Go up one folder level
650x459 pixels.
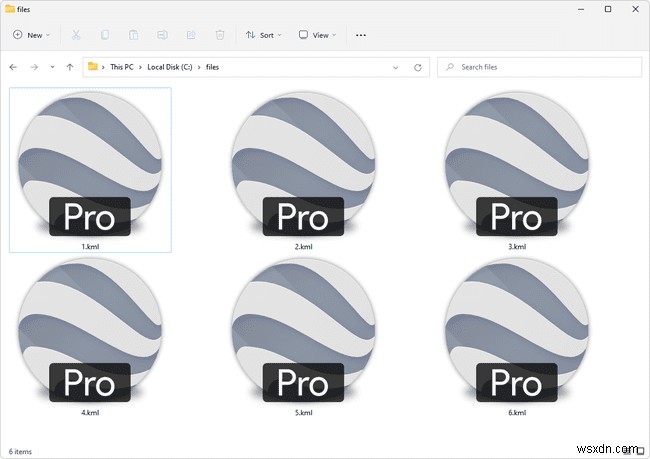tap(70, 67)
